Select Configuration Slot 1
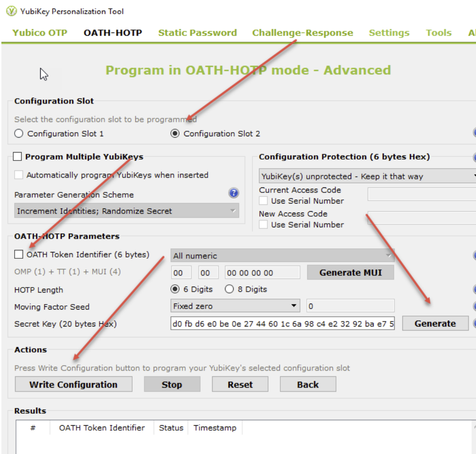This screenshot has width=476, height=454. [19, 134]
